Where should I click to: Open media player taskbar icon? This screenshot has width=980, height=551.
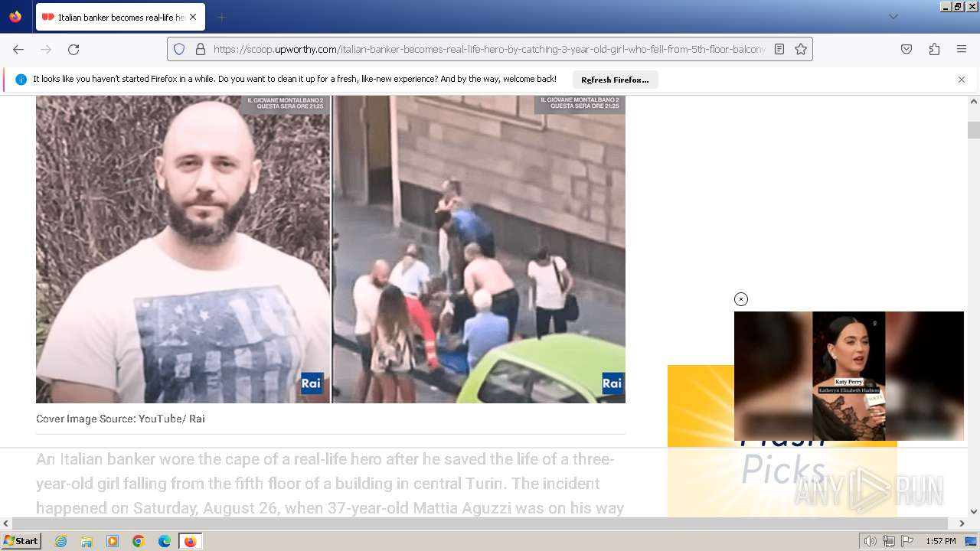click(113, 541)
